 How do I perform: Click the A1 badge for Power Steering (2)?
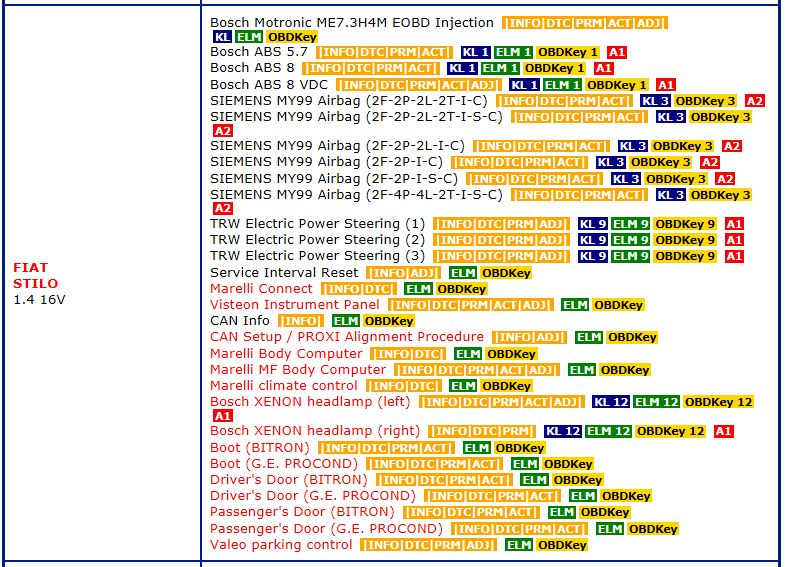click(x=734, y=240)
